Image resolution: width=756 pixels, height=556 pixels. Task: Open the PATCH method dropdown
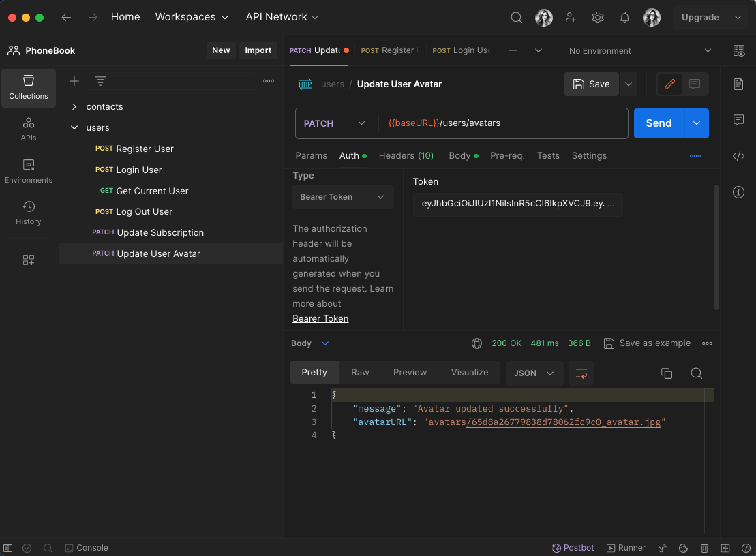pos(335,123)
